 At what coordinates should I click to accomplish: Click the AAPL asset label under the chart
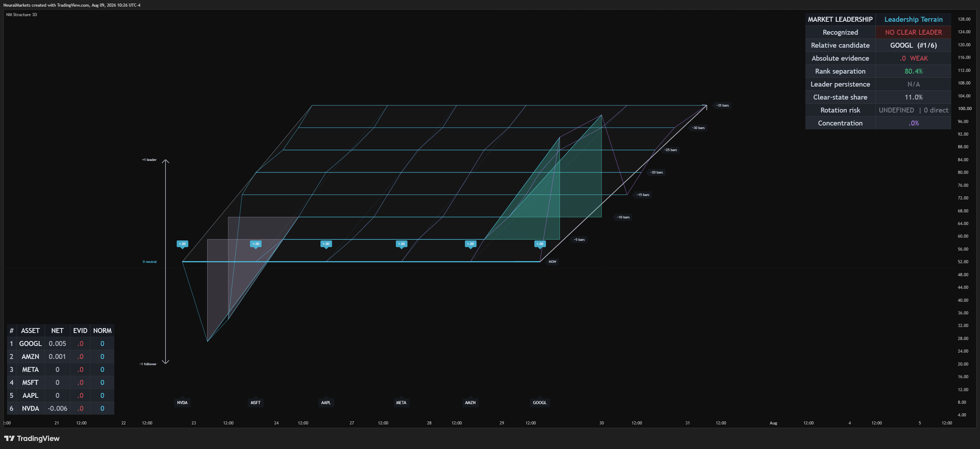[x=326, y=402]
